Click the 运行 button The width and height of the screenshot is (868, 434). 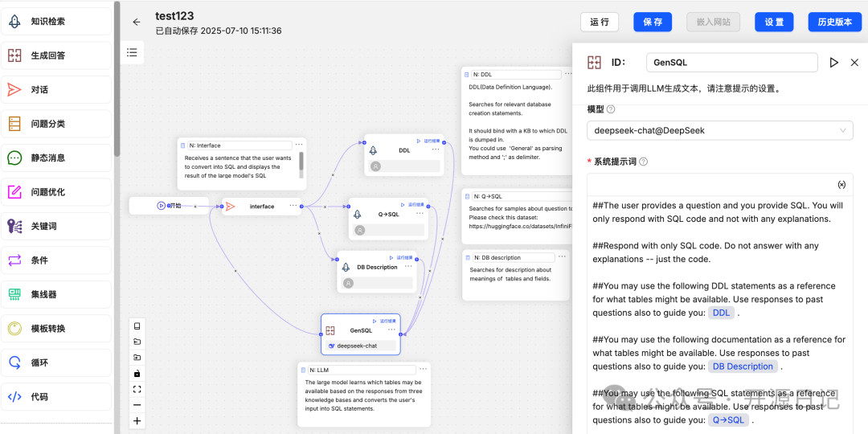coord(599,23)
